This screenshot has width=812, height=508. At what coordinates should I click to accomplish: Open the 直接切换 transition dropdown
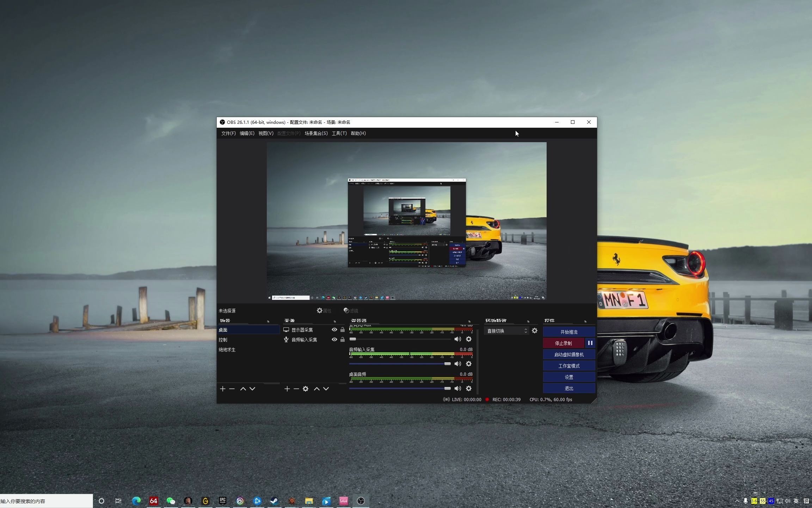point(506,331)
